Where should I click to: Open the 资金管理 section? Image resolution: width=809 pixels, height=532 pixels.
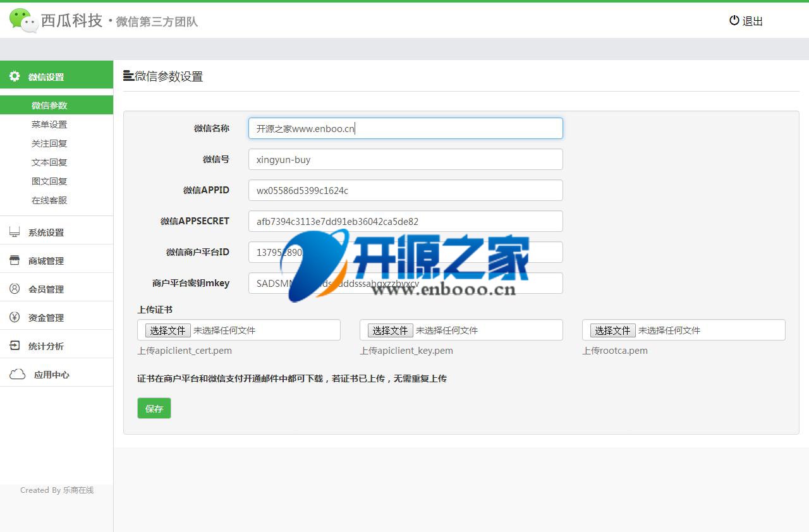pos(57,317)
